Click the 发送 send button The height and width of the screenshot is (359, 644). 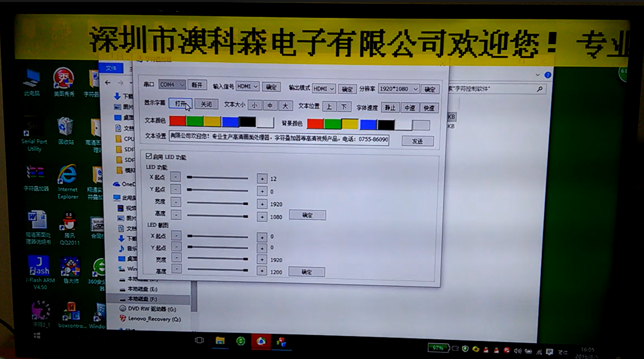click(418, 141)
